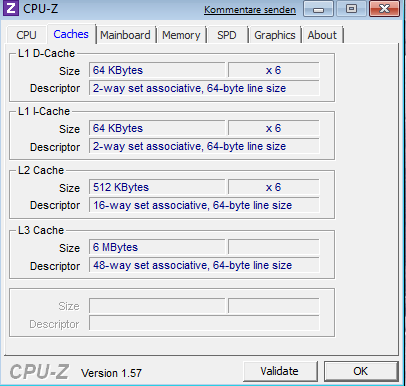Close the CPU-Z window

pyautogui.click(x=384, y=9)
